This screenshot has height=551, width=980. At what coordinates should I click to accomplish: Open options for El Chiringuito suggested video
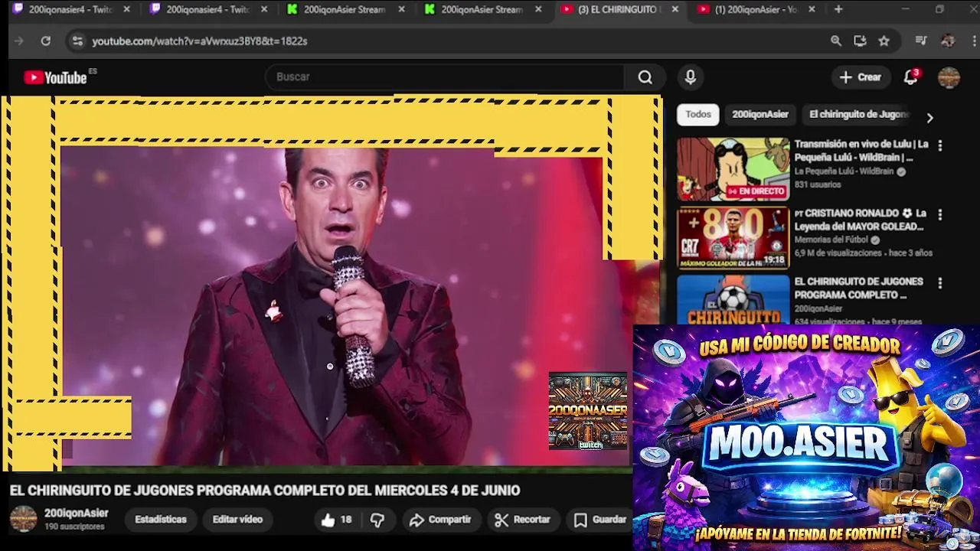pos(940,283)
